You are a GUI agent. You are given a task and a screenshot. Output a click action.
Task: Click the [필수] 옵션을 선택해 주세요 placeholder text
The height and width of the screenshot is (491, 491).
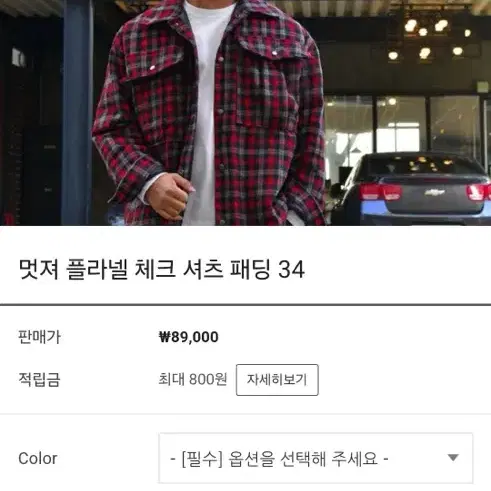click(279, 459)
